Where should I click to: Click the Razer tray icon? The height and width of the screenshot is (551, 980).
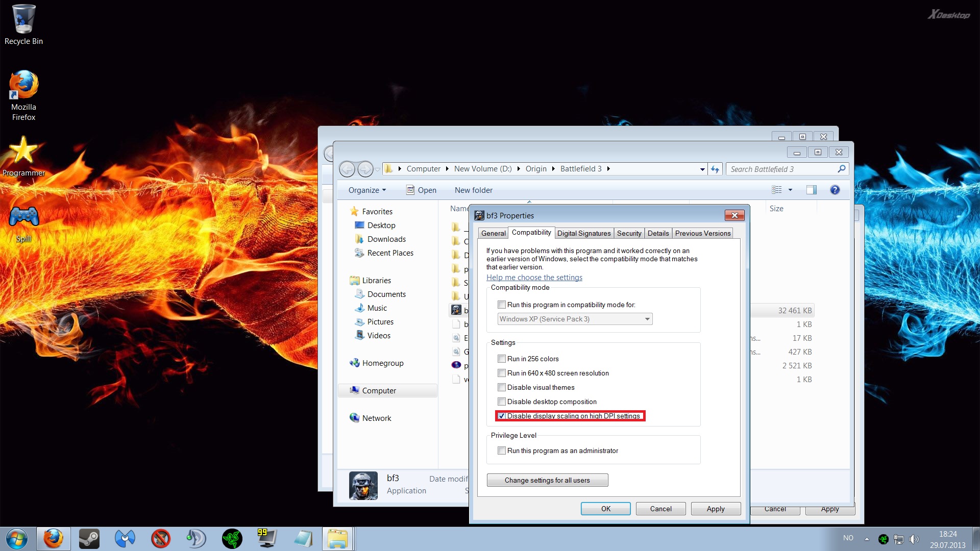click(884, 539)
